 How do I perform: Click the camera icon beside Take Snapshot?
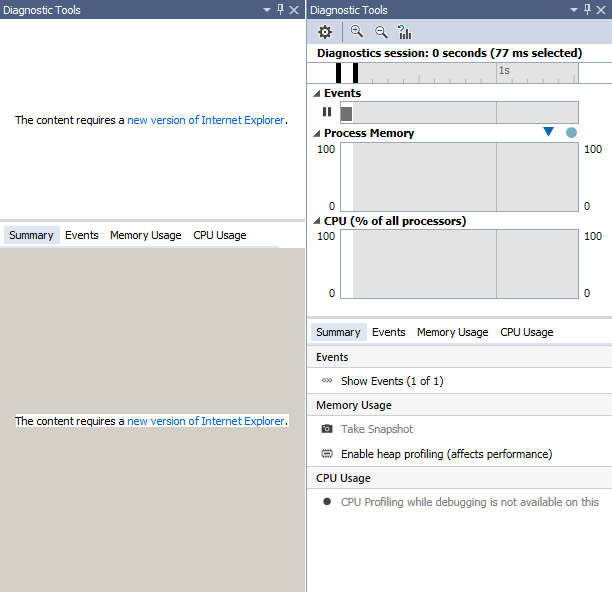tap(327, 429)
